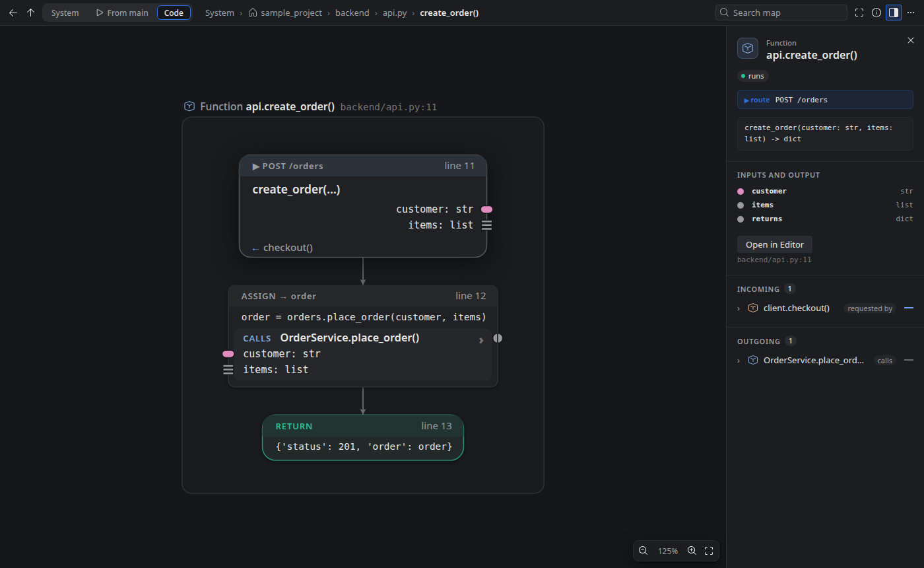Select the Code view tab
This screenshot has width=924, height=568.
(174, 13)
